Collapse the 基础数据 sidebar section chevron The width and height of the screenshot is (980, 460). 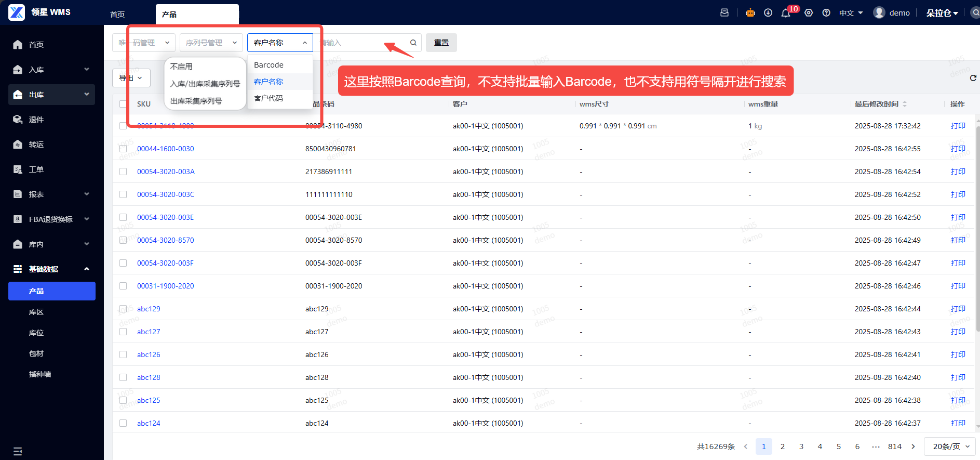click(87, 269)
